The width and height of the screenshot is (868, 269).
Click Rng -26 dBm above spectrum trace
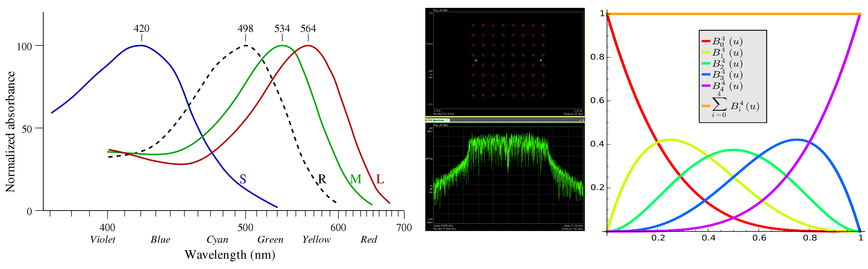441,125
